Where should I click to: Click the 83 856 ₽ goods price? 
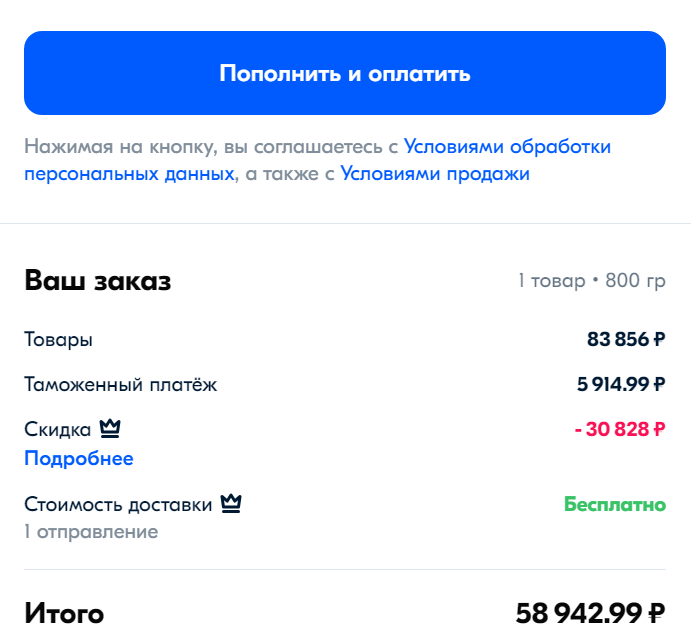point(625,340)
